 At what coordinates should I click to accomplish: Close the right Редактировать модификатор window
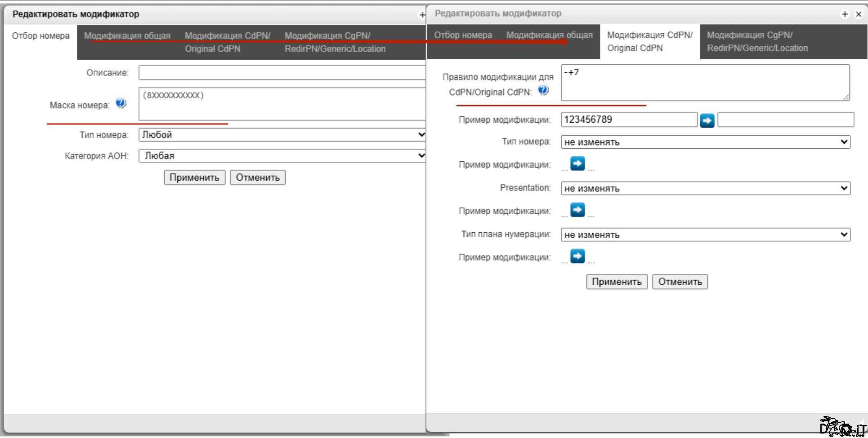click(859, 14)
